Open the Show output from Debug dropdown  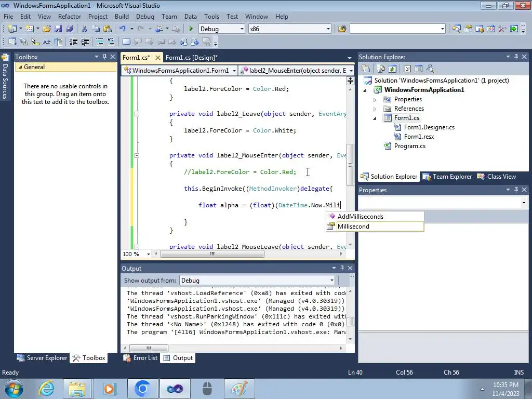[x=332, y=280]
